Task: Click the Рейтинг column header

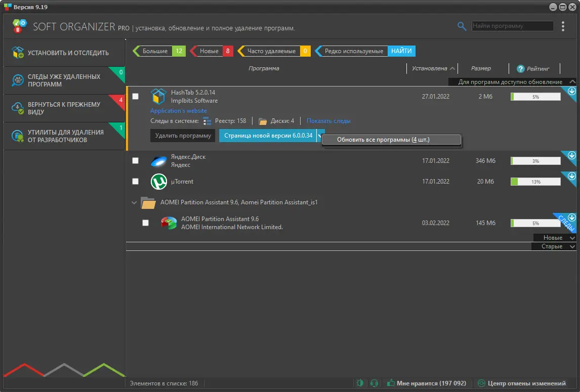Action: pyautogui.click(x=538, y=69)
